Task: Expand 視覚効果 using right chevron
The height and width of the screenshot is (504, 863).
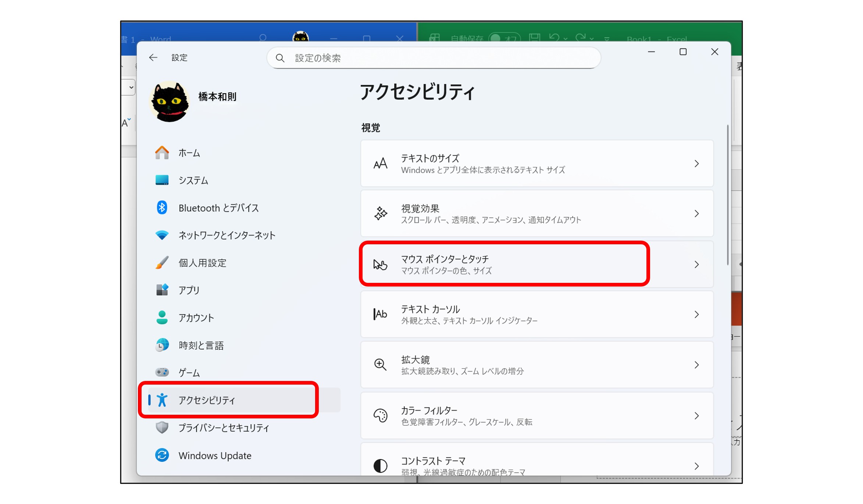Action: pos(696,213)
